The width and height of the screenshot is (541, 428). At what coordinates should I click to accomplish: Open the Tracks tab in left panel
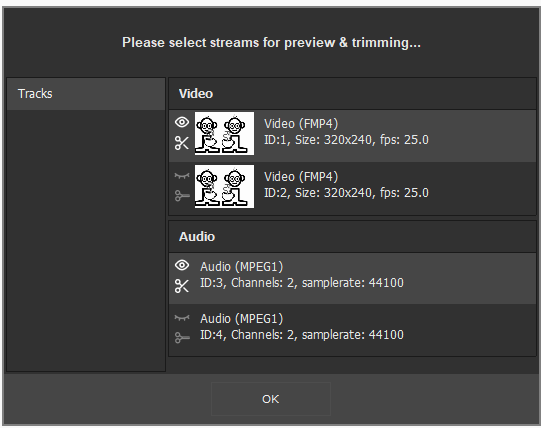tap(86, 94)
